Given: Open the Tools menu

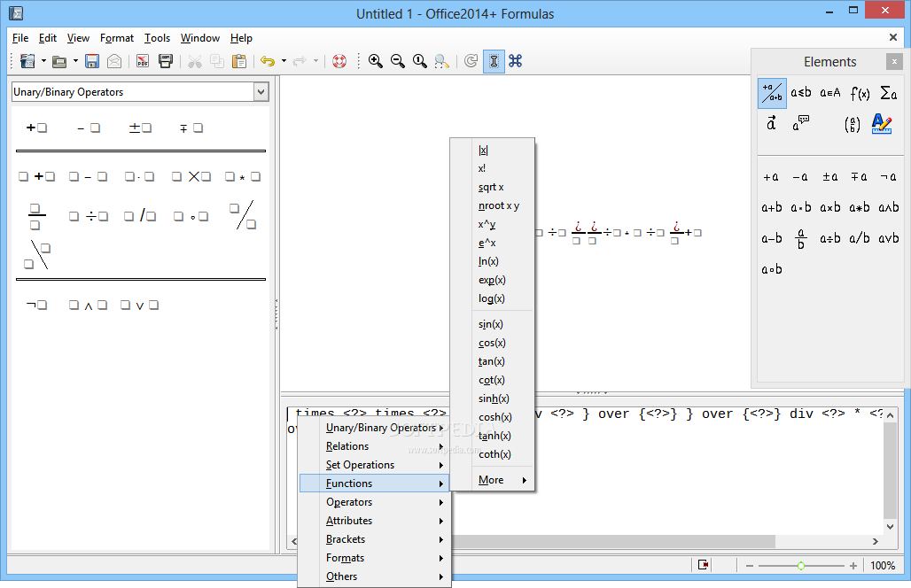Looking at the screenshot, I should 157,38.
